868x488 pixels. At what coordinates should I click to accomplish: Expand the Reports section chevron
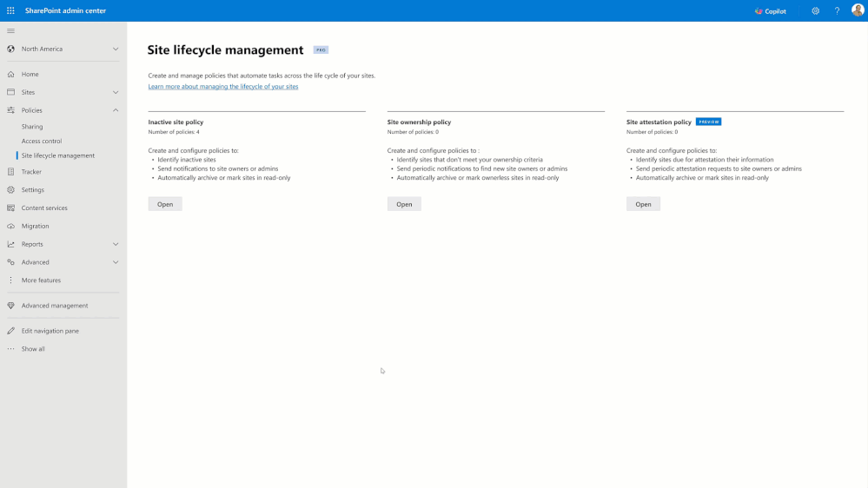(116, 244)
